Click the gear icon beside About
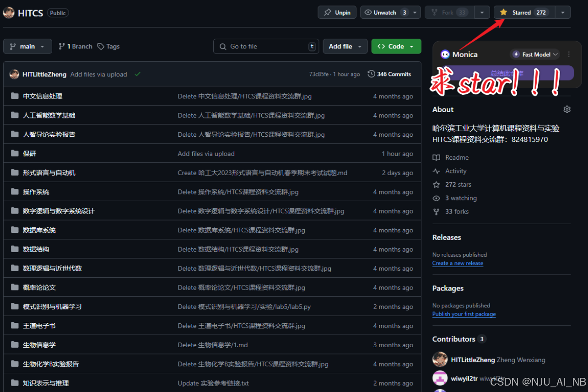The width and height of the screenshot is (588, 392). [x=567, y=109]
